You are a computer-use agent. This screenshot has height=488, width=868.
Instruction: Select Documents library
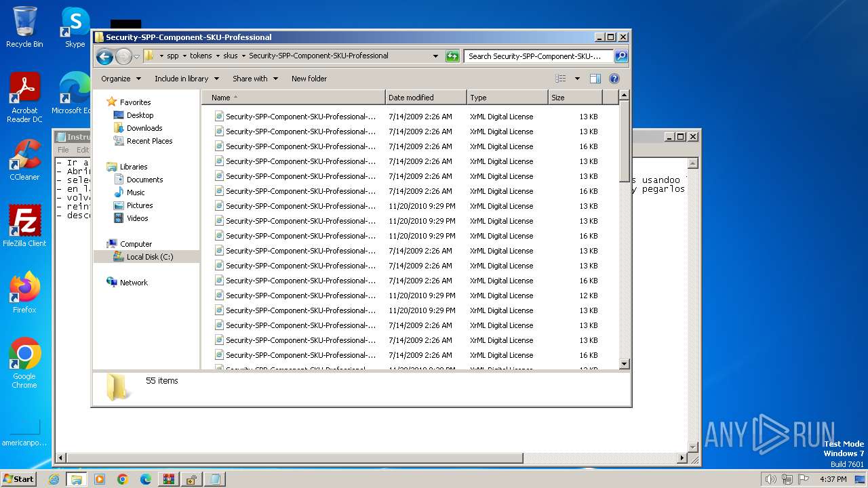tap(144, 180)
